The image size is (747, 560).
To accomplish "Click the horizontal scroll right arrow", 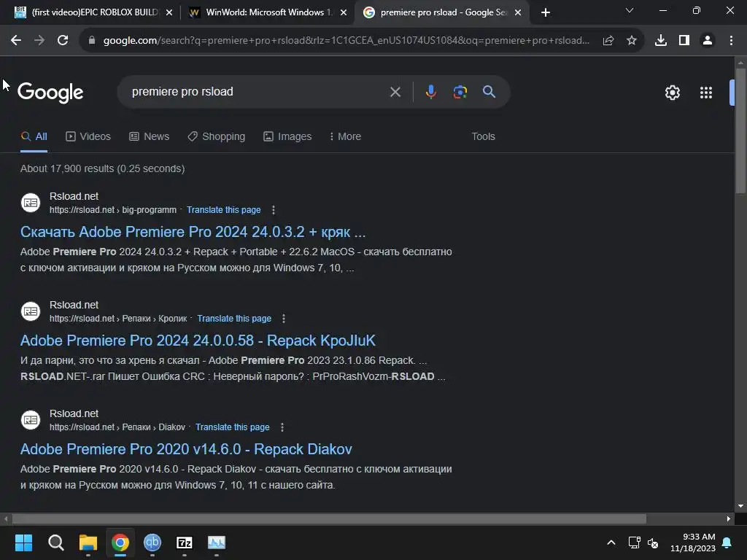I will tap(729, 518).
